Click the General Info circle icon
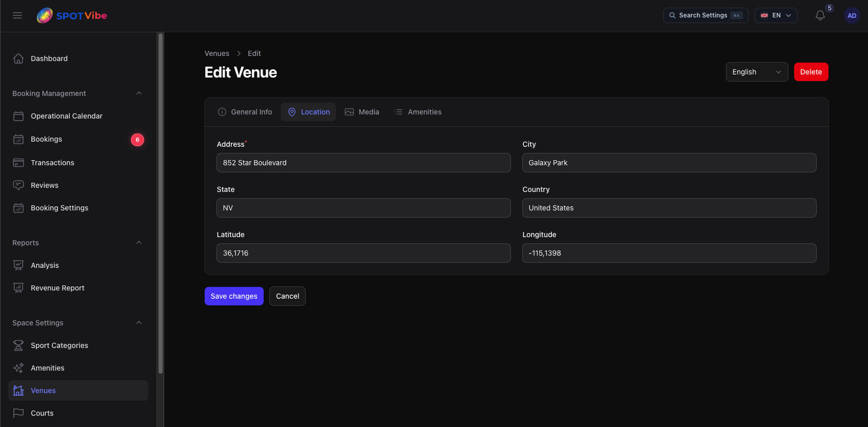The image size is (868, 427). [x=222, y=112]
